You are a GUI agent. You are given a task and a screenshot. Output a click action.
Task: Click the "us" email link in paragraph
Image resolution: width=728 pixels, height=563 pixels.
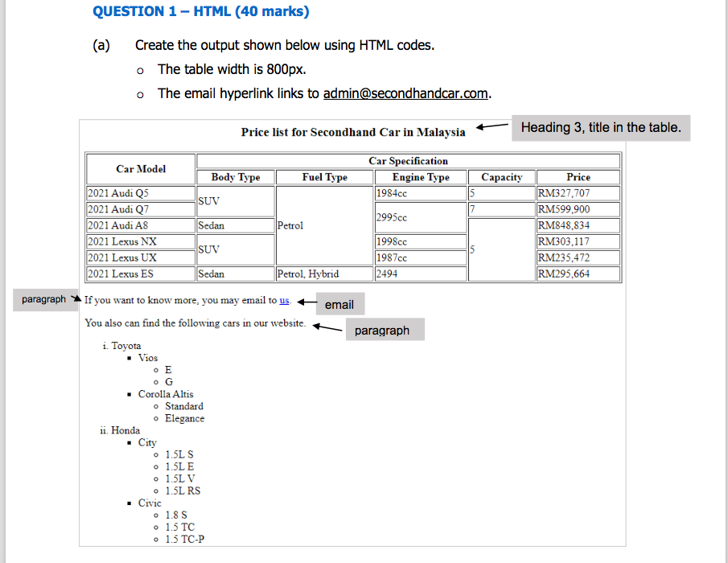click(x=286, y=300)
